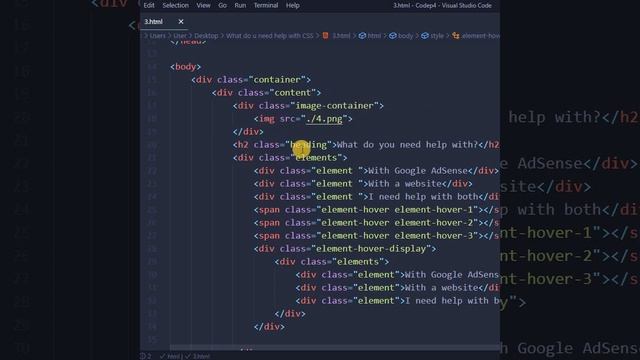Screen dimensions: 640x360
Task: Click the img tag name in the code
Action: [267, 119]
